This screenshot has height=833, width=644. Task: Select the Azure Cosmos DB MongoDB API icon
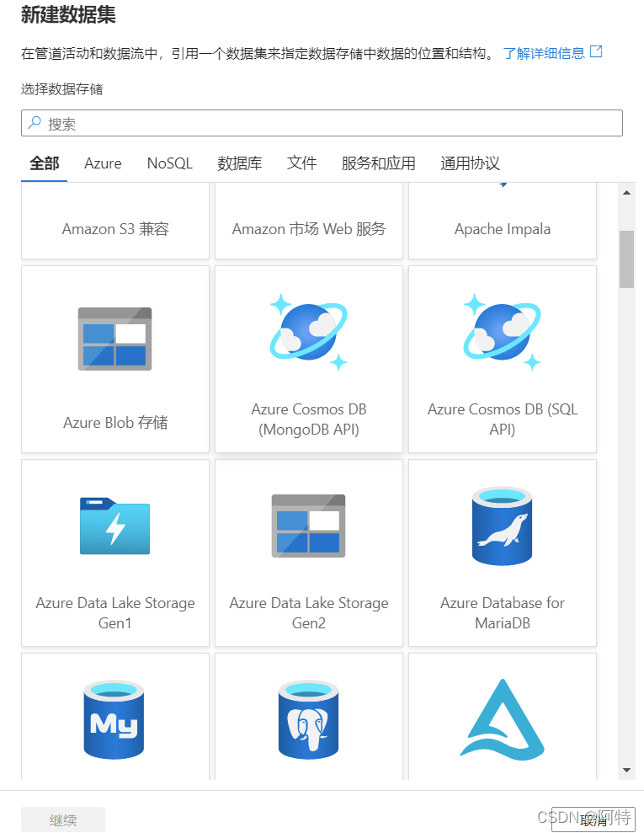tap(308, 332)
